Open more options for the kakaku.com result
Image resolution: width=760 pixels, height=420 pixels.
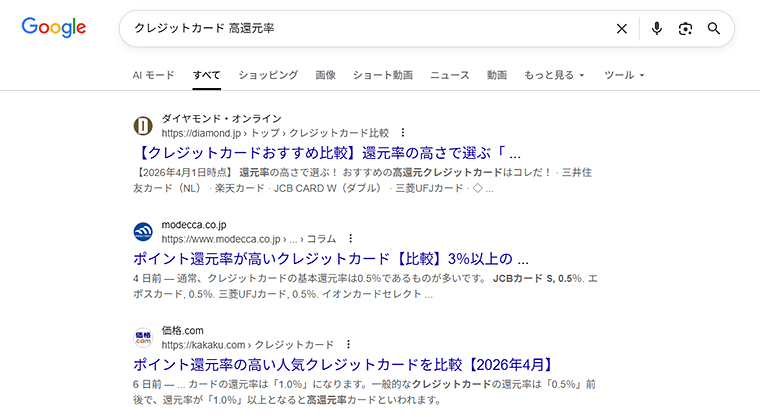348,344
